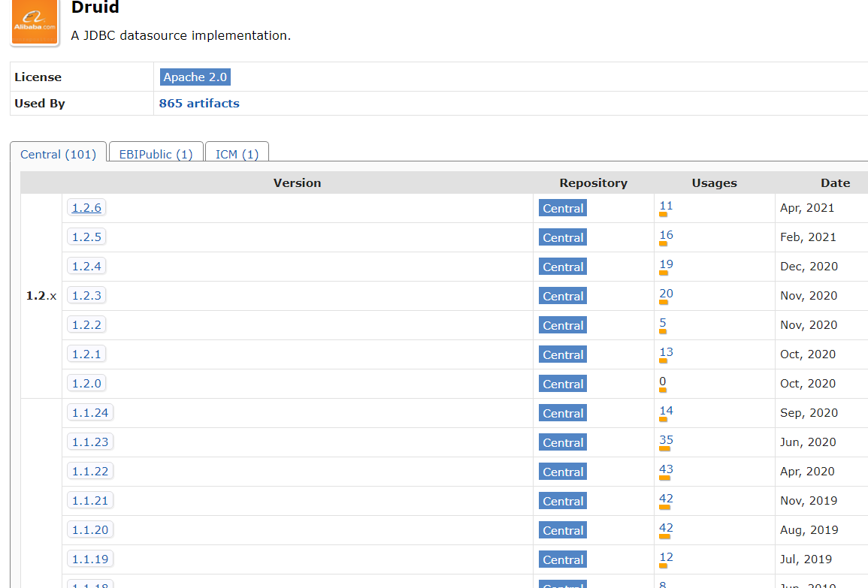Click the 43 usages link for version 1.1.22
868x588 pixels.
click(x=665, y=469)
